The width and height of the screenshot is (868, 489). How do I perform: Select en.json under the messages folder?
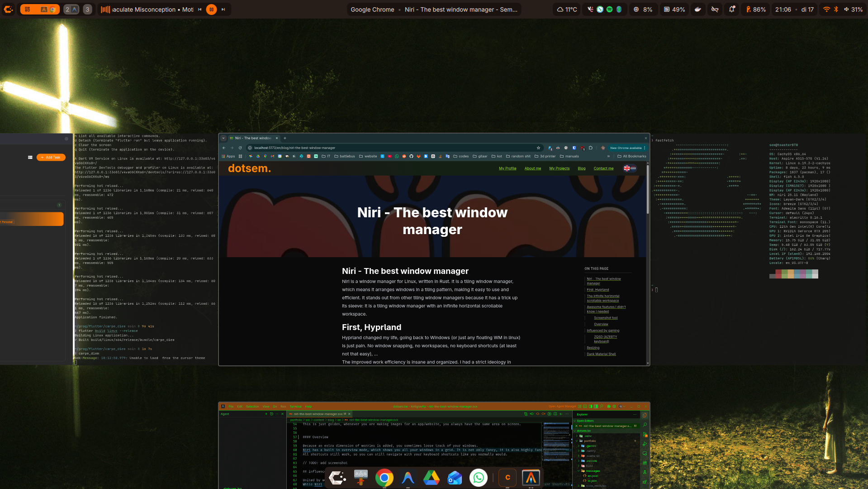coord(593,476)
